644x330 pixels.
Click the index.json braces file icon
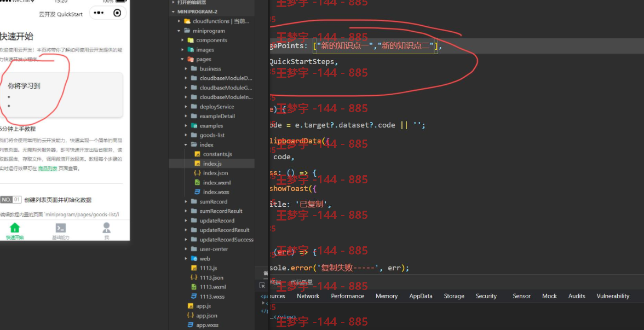(x=197, y=173)
